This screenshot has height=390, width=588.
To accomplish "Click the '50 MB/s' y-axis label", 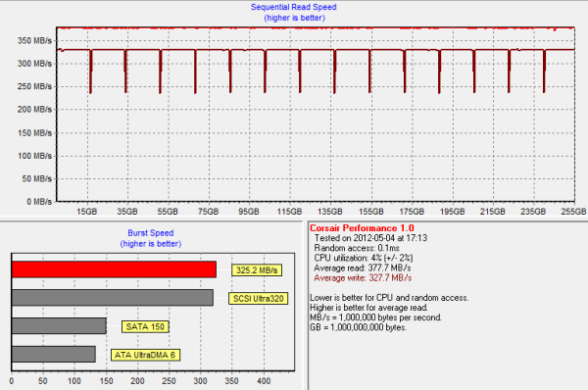I will click(37, 178).
